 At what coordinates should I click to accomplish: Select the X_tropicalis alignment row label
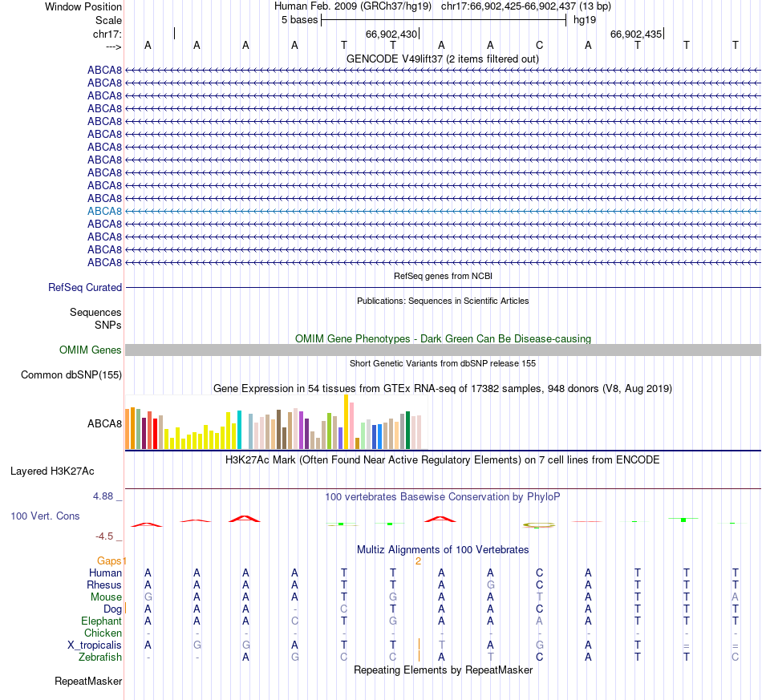[95, 645]
